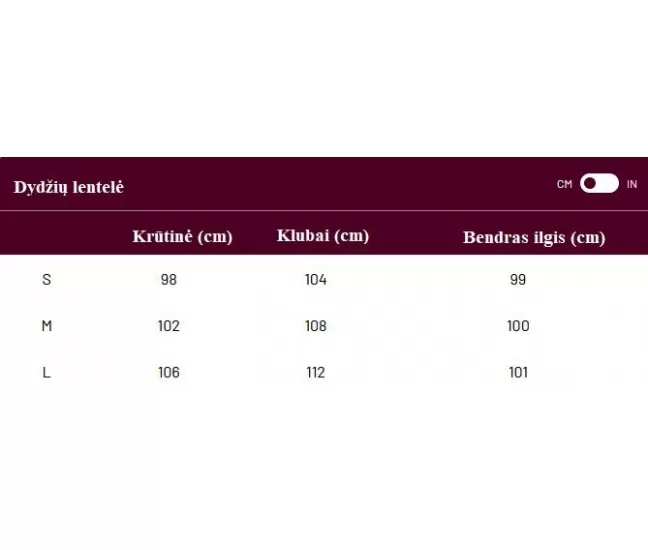Click the Dydžių lentelė heading

69,187
